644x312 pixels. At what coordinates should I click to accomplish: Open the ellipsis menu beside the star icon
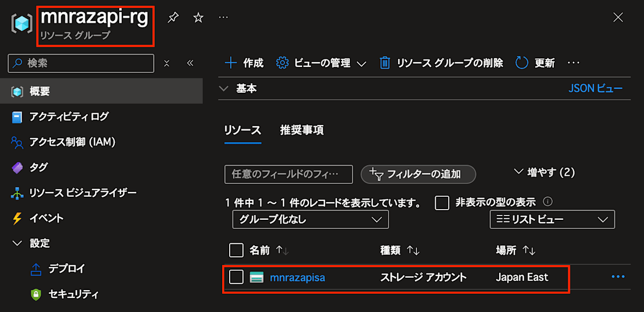point(223,18)
